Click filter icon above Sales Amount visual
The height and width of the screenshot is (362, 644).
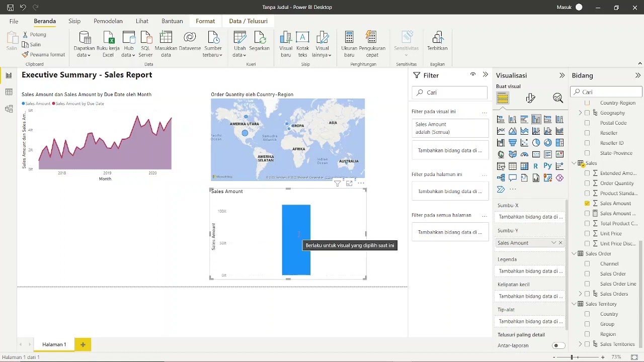point(338,184)
